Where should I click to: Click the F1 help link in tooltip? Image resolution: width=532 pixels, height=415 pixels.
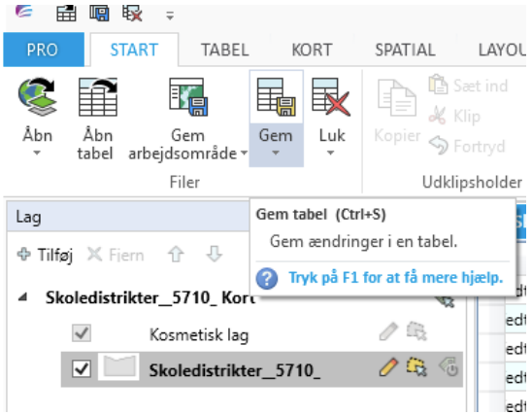pyautogui.click(x=396, y=278)
